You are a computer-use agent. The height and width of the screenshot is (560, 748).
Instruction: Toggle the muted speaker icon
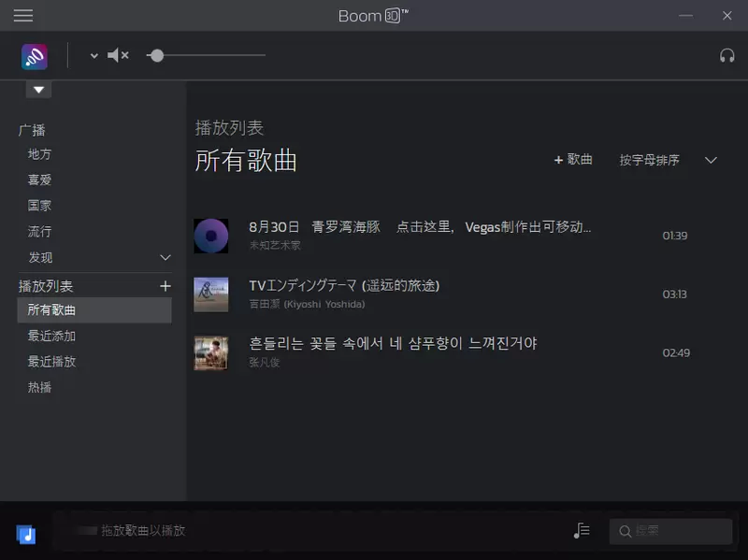tap(118, 55)
